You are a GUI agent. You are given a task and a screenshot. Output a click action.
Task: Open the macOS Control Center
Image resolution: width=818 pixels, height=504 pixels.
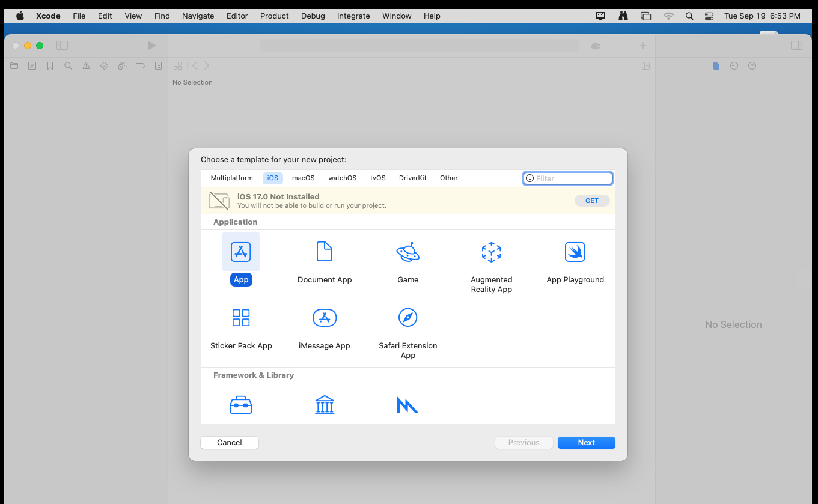pos(709,16)
